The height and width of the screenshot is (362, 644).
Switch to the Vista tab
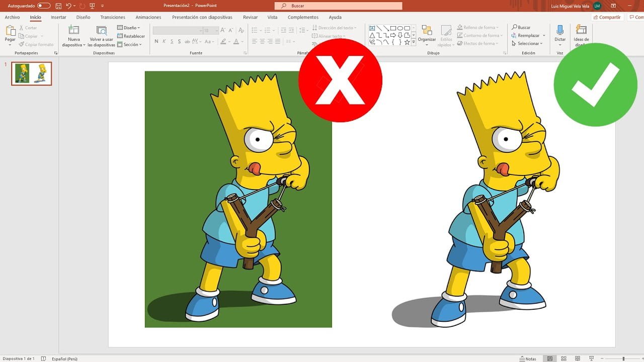[x=272, y=17]
